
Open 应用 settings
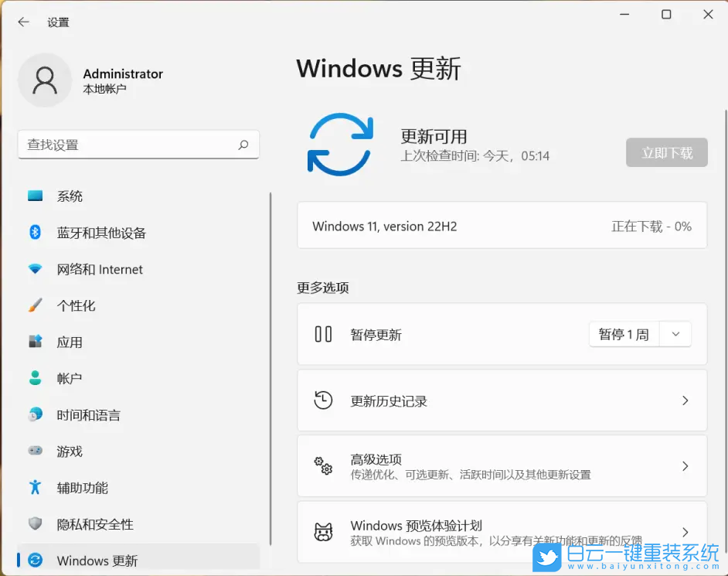click(x=70, y=342)
